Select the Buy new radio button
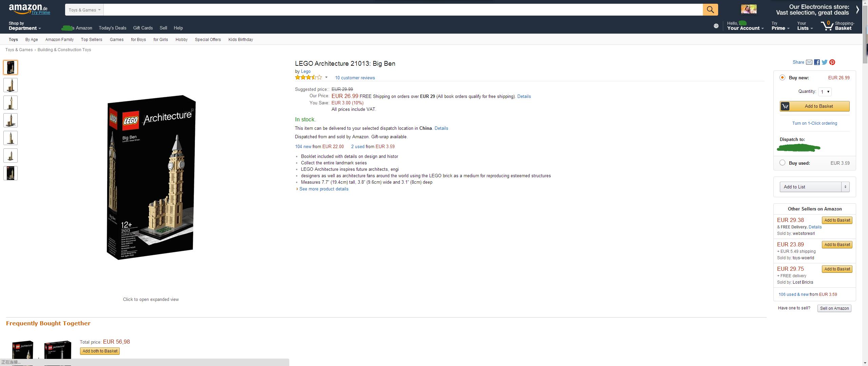 point(782,78)
